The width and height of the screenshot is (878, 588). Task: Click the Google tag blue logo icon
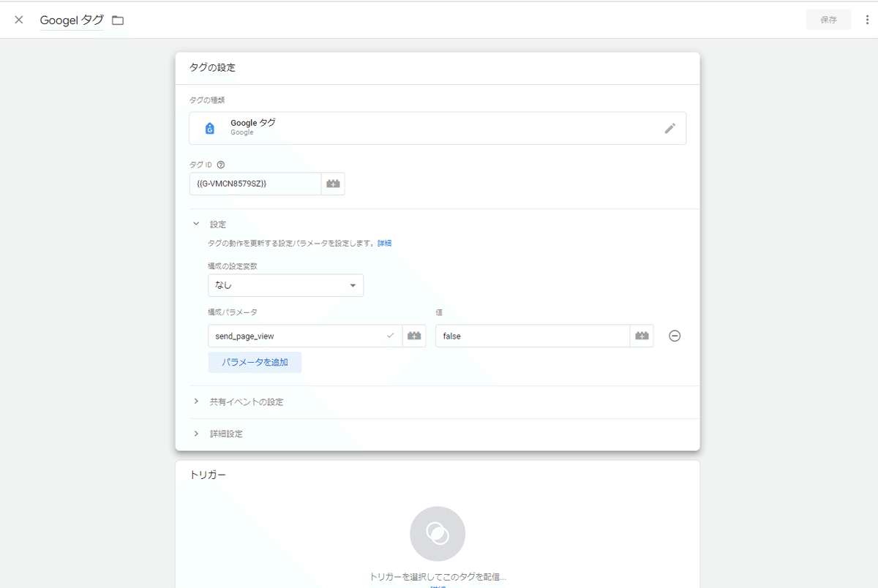coord(210,128)
